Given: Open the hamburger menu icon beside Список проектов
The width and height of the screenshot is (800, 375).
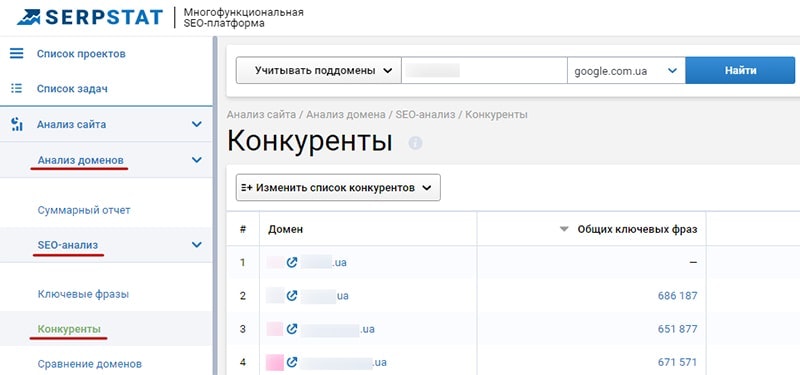Looking at the screenshot, I should [x=17, y=54].
